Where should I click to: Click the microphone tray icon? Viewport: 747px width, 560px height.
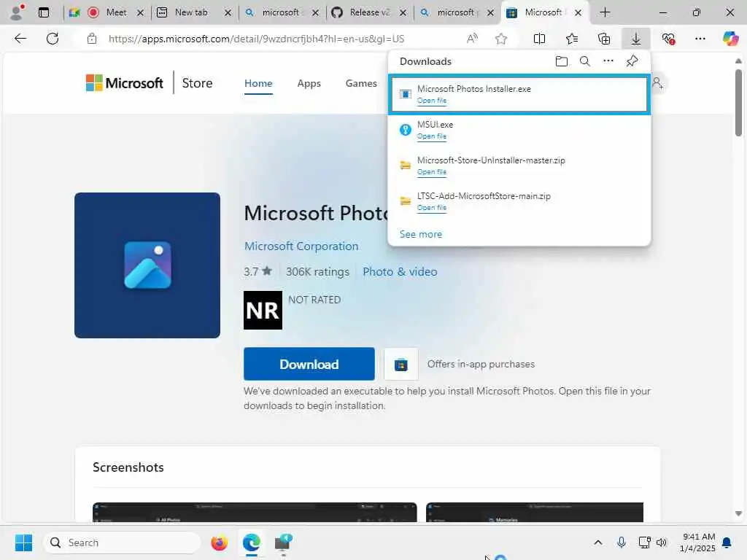coord(622,542)
